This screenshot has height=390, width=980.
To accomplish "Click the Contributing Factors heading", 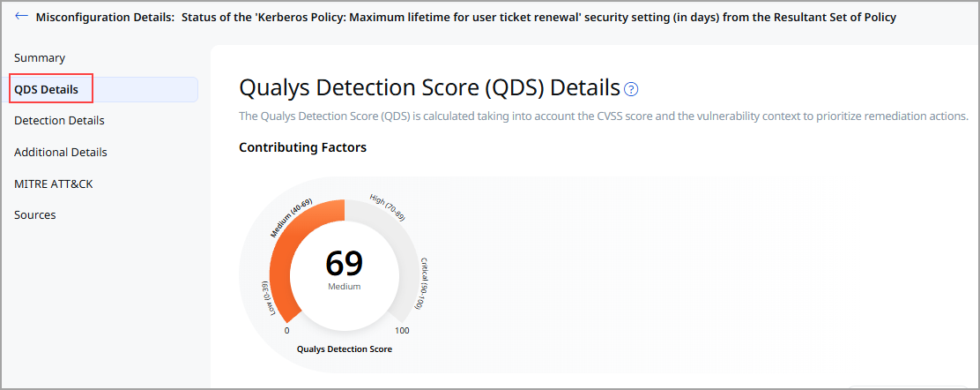I will pos(302,147).
